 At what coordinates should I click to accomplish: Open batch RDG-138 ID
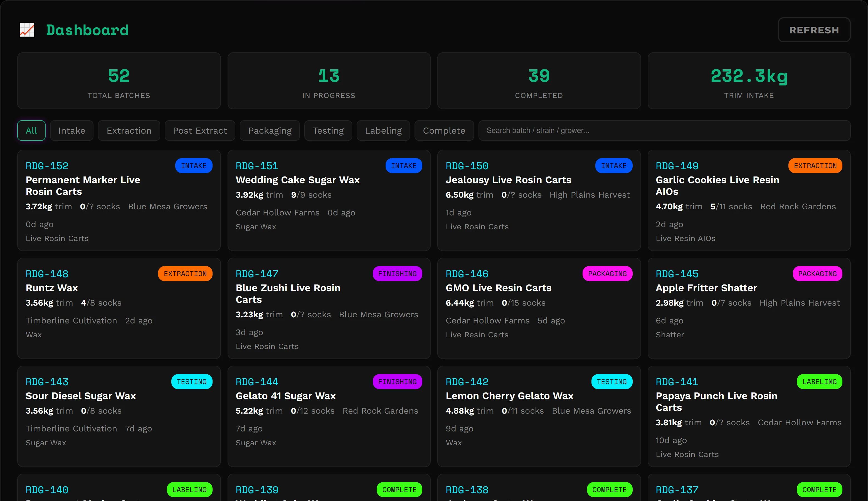coord(467,490)
